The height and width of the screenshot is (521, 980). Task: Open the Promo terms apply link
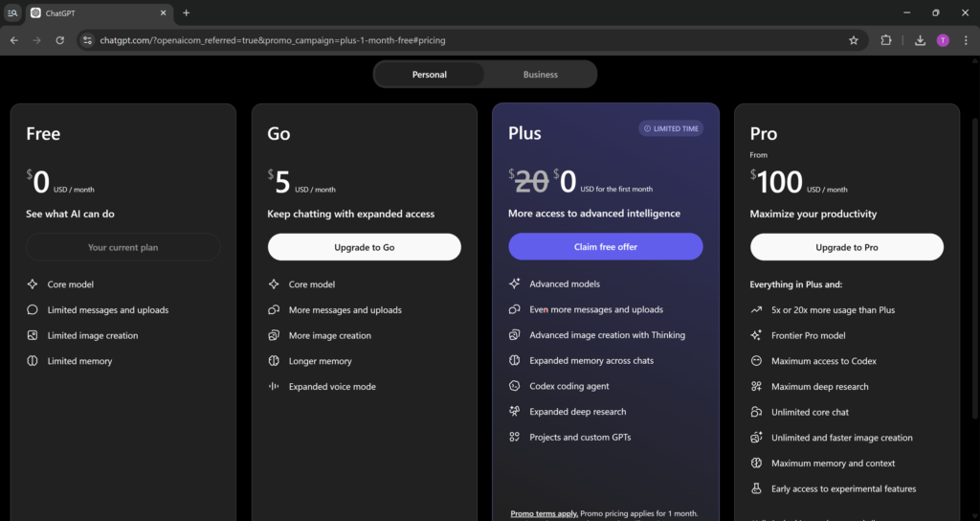click(x=544, y=513)
